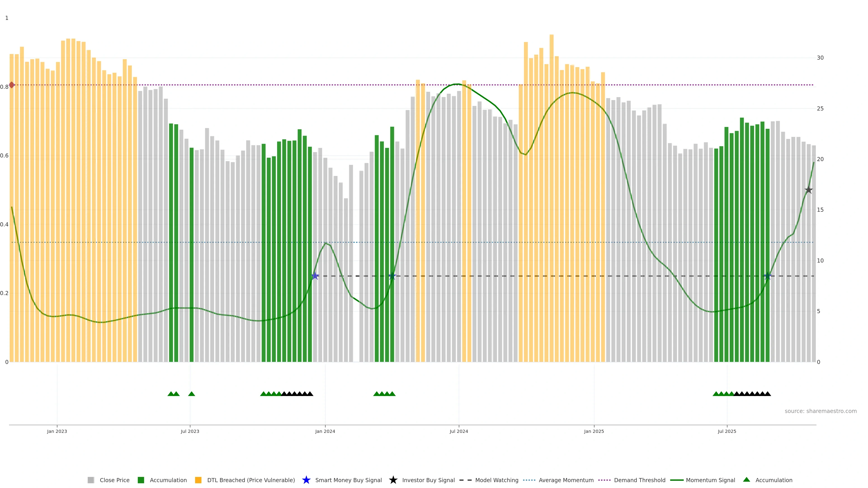
Task: Toggle DTL Breached (Price Vulnerable) legend entry
Action: coord(251,480)
